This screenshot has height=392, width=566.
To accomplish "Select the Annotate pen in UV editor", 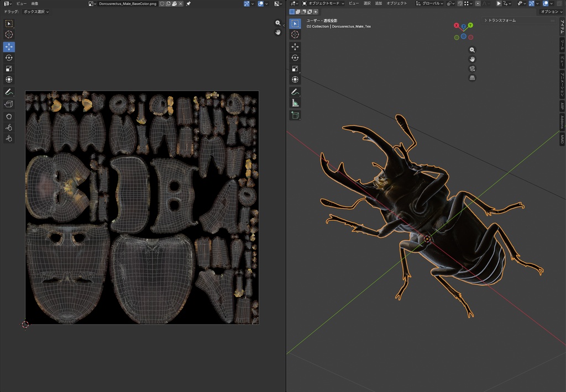I will click(x=9, y=92).
